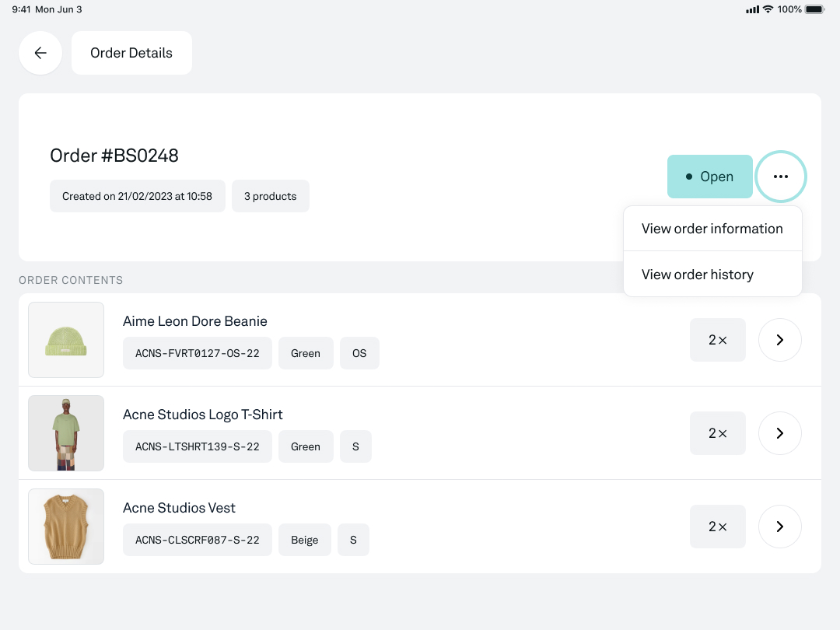Click the green beanie product thumbnail
This screenshot has height=630, width=840.
(66, 340)
